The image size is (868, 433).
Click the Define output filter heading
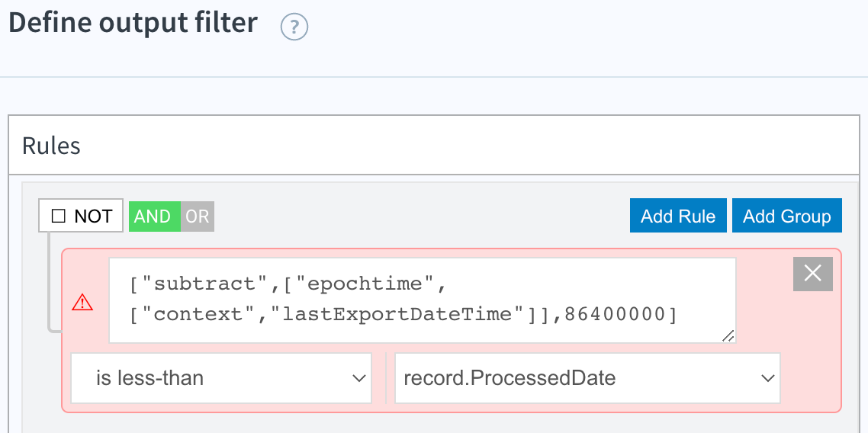click(133, 23)
